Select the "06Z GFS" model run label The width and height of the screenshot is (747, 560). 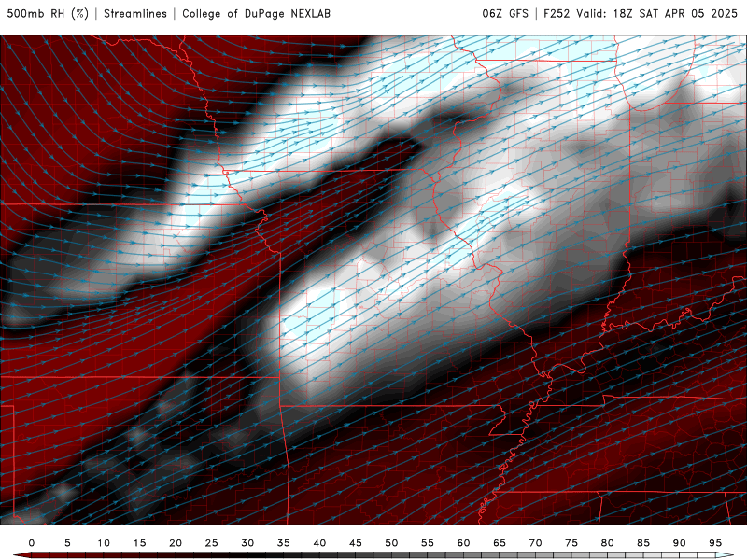pyautogui.click(x=505, y=14)
